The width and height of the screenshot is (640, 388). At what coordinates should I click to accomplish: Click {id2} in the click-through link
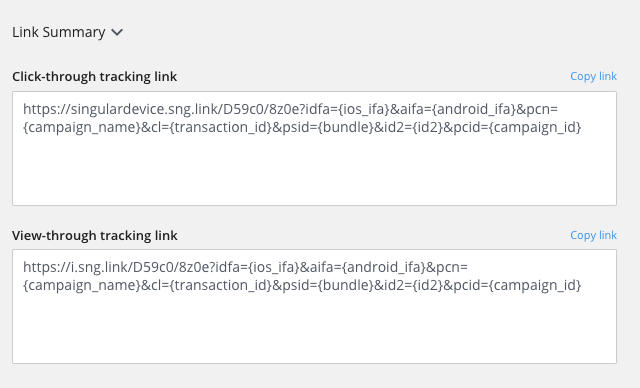(x=428, y=127)
